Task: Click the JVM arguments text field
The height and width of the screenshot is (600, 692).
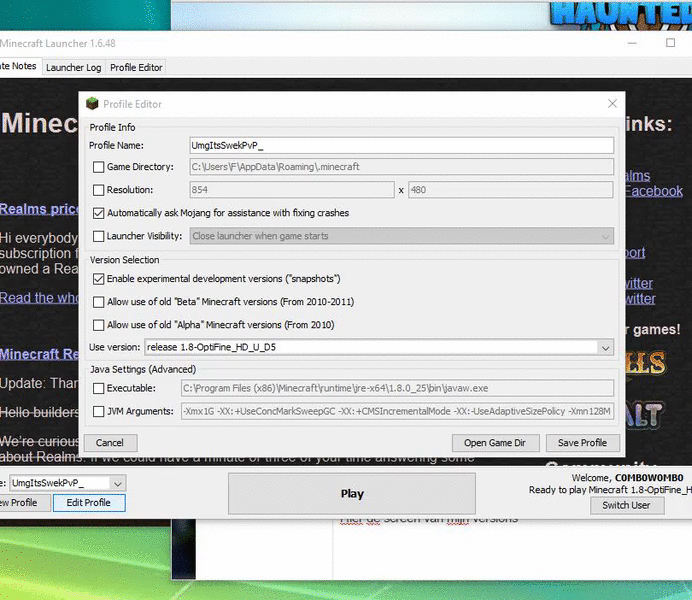Action: point(397,411)
